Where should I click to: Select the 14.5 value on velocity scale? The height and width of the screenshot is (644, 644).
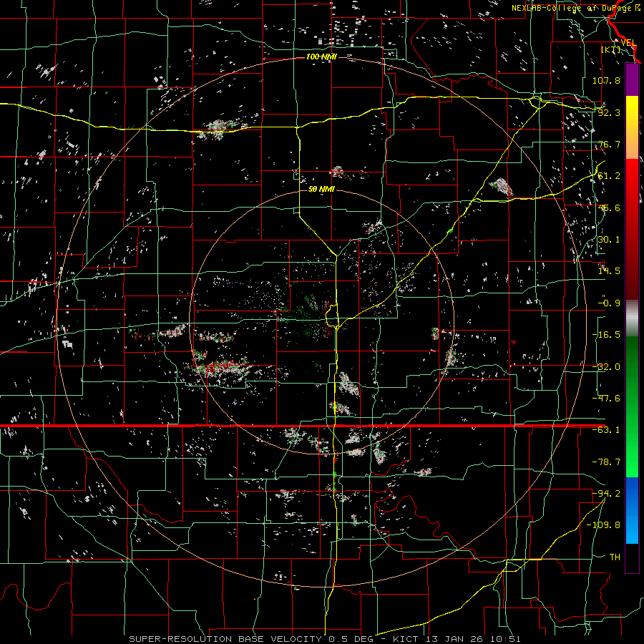609,271
